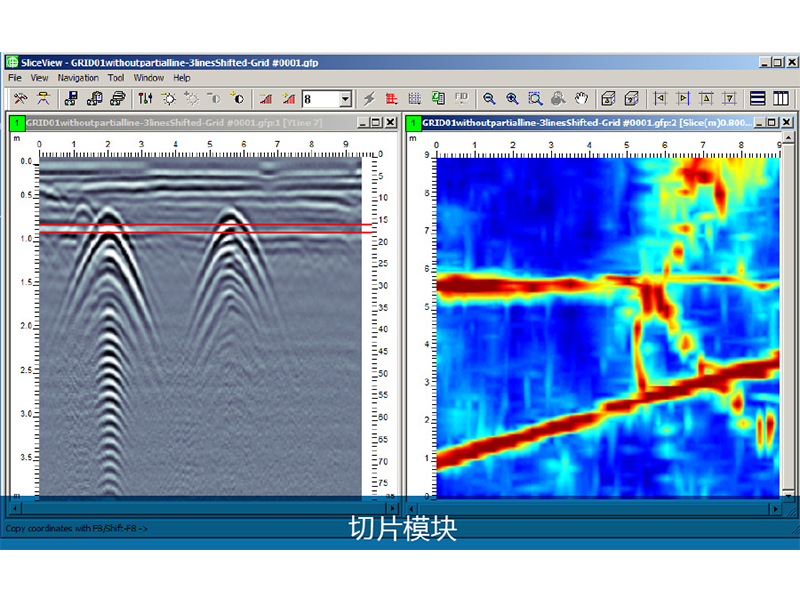This screenshot has width=800, height=600.
Task: Tile windows vertically with the columns icon
Action: pos(781,98)
